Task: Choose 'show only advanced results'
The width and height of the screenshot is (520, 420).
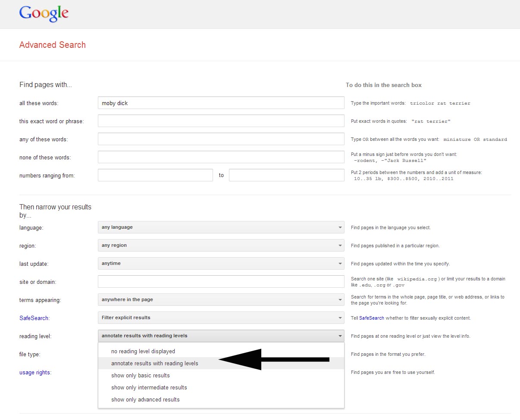Action: click(145, 400)
